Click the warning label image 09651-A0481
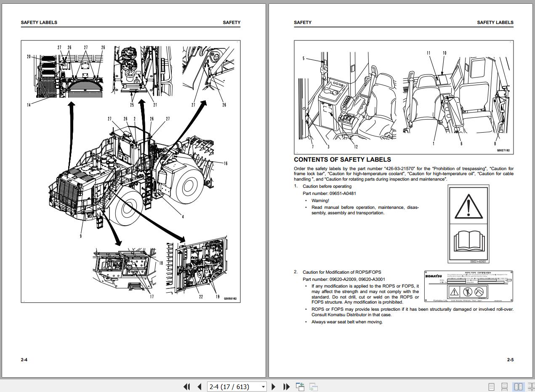Image resolution: width=535 pixels, height=392 pixels. tap(468, 224)
